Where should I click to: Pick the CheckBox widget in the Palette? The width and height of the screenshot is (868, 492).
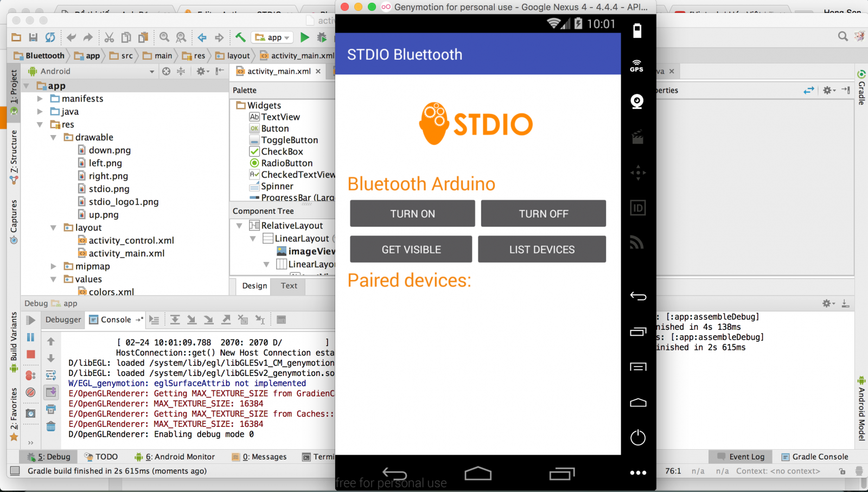click(276, 151)
